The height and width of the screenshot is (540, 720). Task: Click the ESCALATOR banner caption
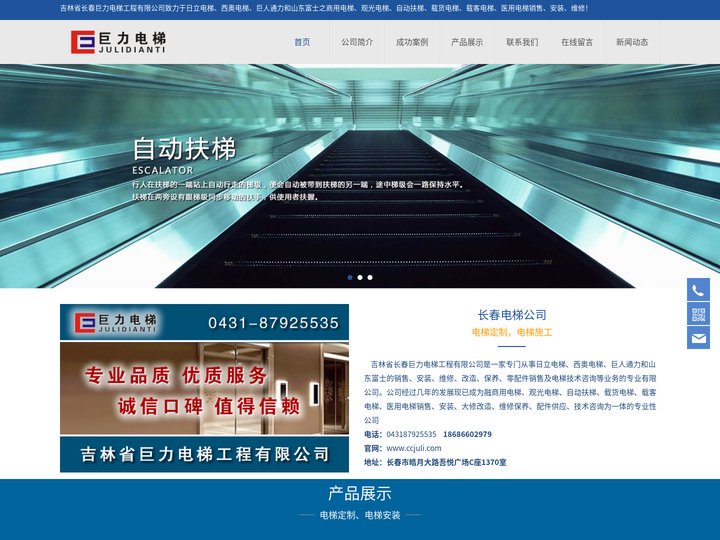[x=163, y=170]
